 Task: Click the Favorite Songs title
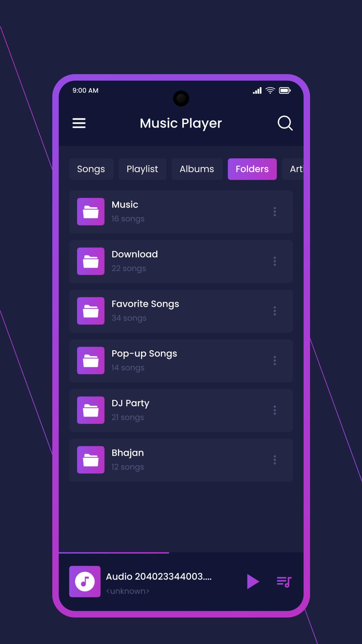click(145, 304)
